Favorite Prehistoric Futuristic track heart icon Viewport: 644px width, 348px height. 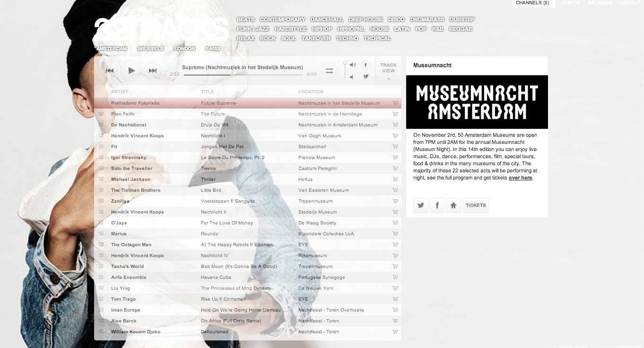101,103
